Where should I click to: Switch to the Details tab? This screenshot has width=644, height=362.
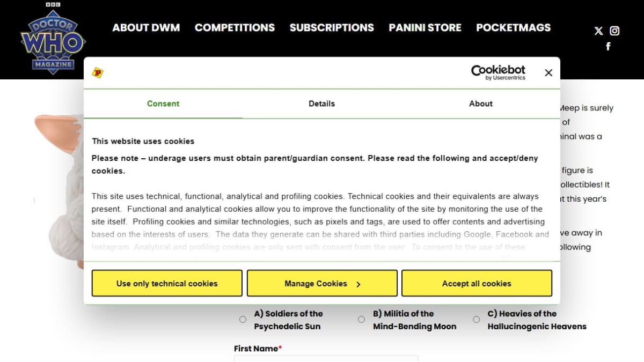[322, 104]
